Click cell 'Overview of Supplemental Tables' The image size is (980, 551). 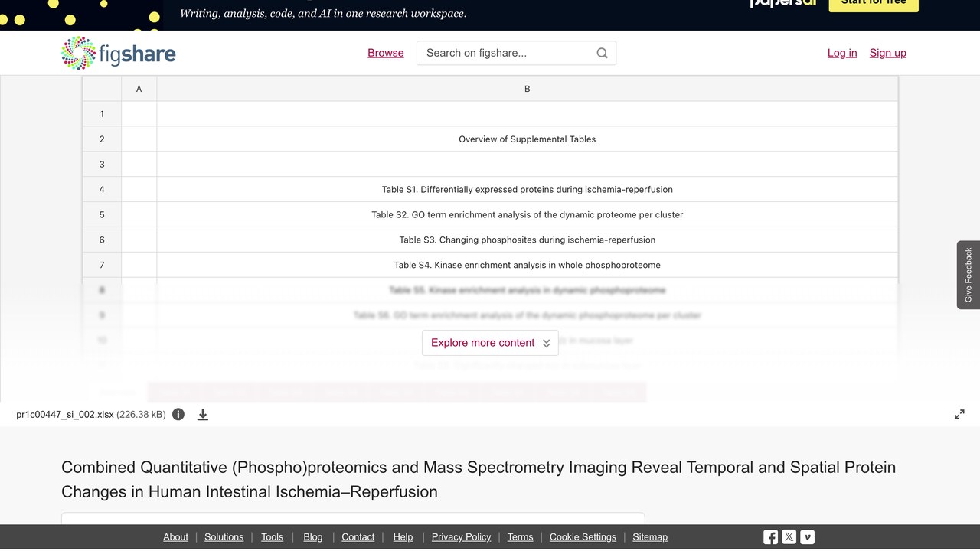click(x=527, y=139)
